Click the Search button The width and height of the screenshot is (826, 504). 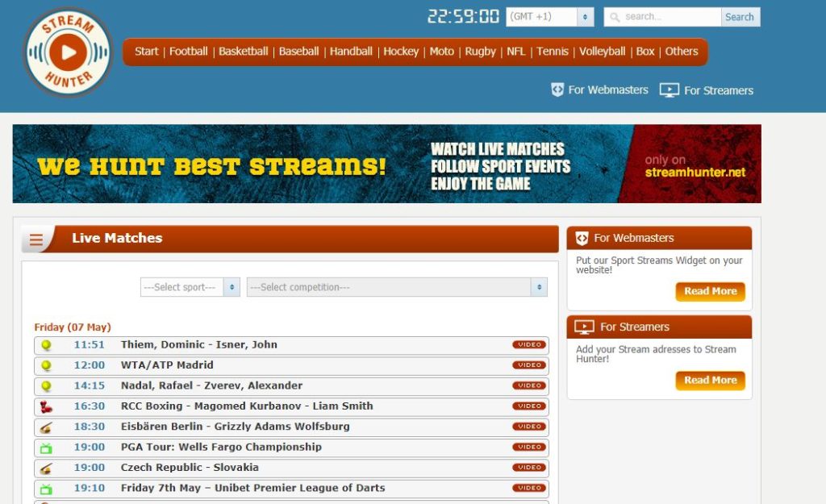click(740, 17)
